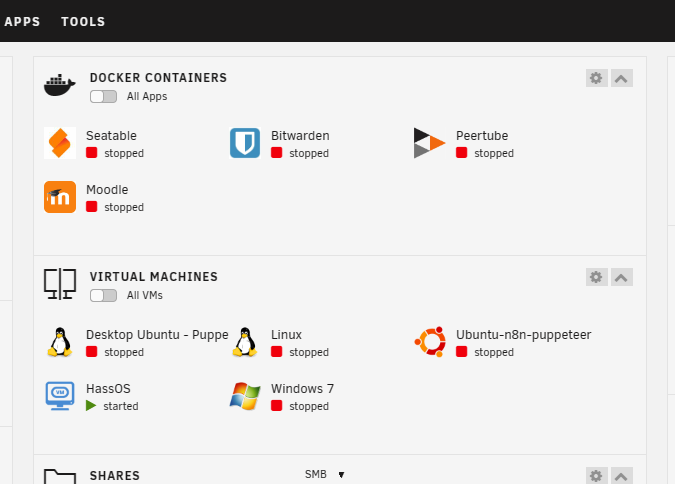Screen dimensions: 675x484
Task: Open Docker Containers settings gear
Action: point(596,78)
